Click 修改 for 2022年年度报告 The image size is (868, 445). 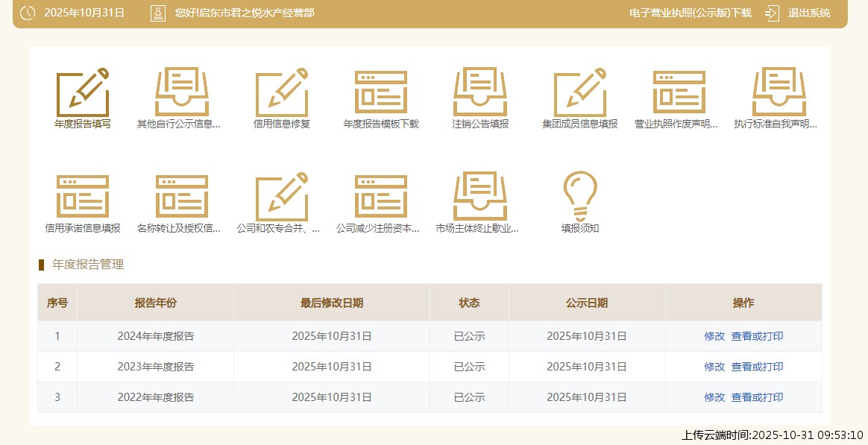[714, 397]
